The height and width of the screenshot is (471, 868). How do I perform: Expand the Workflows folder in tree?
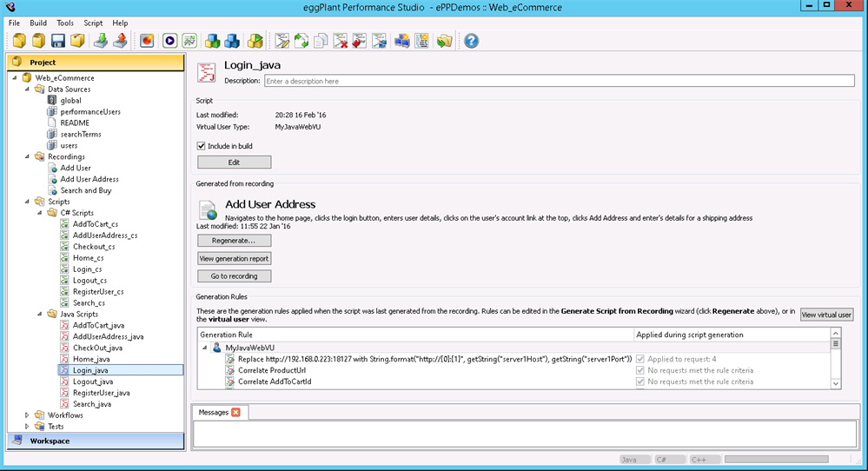coord(27,415)
